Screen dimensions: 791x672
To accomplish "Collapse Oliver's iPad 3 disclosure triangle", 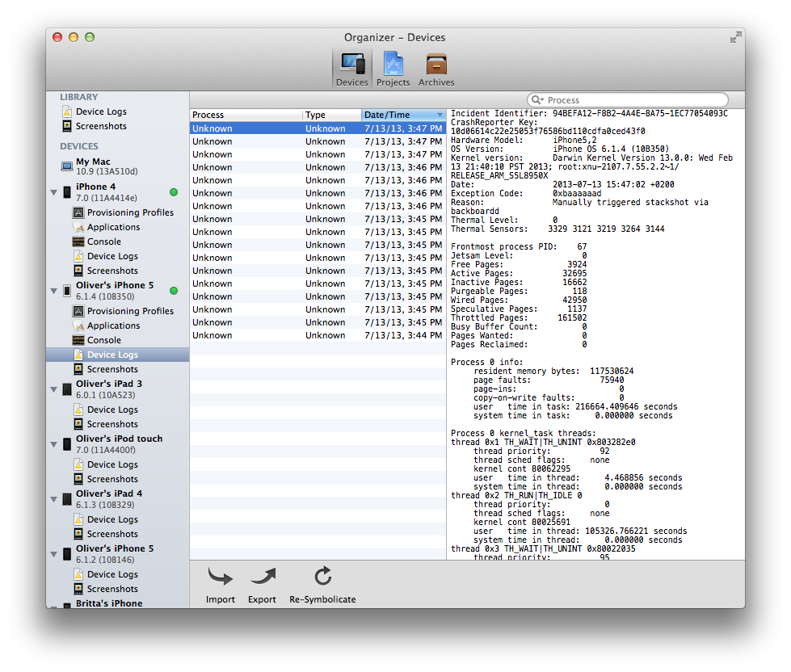I will [x=54, y=389].
